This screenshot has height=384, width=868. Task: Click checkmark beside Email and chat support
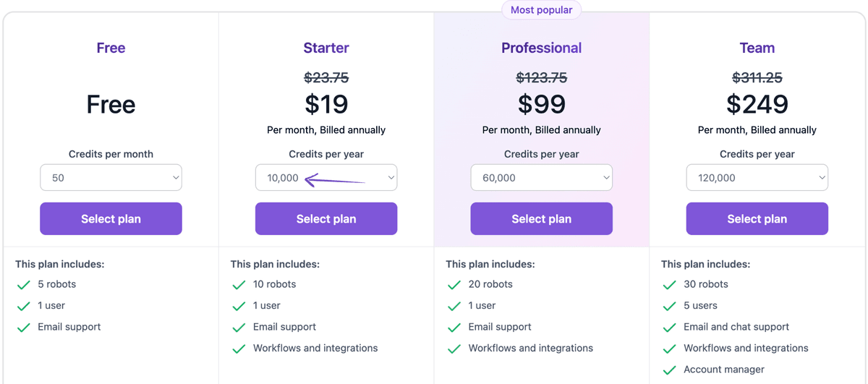point(670,328)
